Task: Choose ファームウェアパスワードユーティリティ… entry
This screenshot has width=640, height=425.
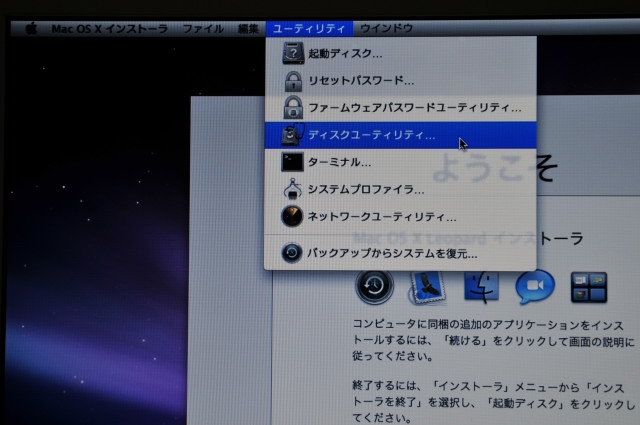Action: tap(400, 108)
